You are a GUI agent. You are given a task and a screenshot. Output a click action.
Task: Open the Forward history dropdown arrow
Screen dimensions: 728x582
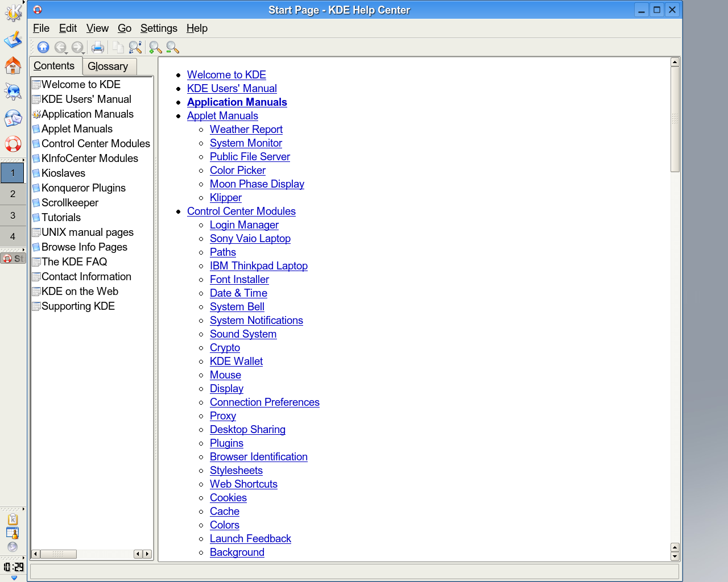point(84,52)
